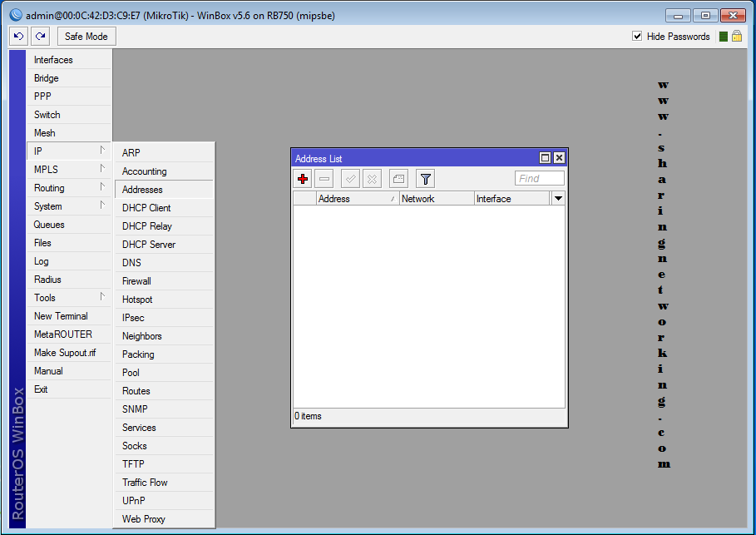Open the PPP menu item
Screen dimensions: 756x535
[68, 97]
